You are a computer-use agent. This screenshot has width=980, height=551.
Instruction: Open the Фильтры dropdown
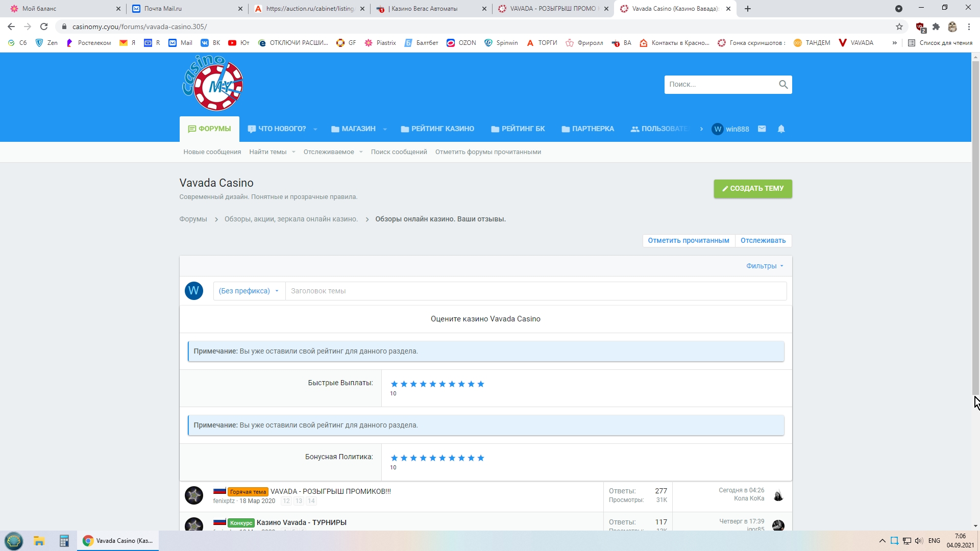[x=765, y=266]
